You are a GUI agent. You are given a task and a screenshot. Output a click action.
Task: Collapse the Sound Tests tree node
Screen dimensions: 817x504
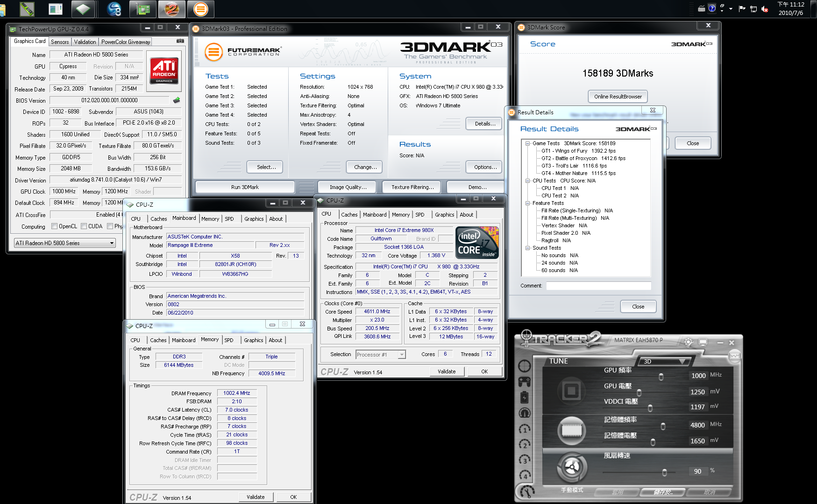tap(527, 248)
